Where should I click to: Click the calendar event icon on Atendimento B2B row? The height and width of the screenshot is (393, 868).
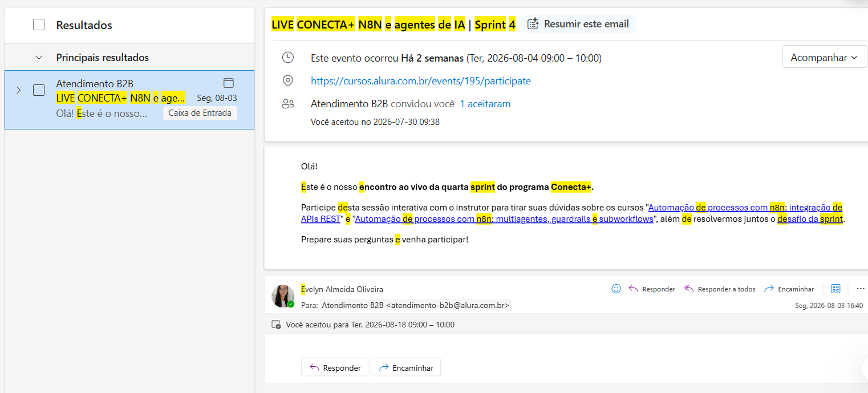[x=229, y=83]
